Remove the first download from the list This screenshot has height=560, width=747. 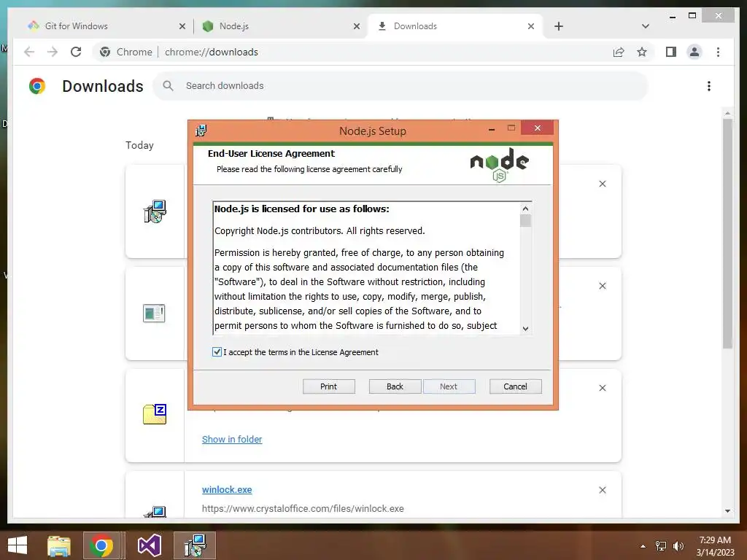pyautogui.click(x=602, y=184)
